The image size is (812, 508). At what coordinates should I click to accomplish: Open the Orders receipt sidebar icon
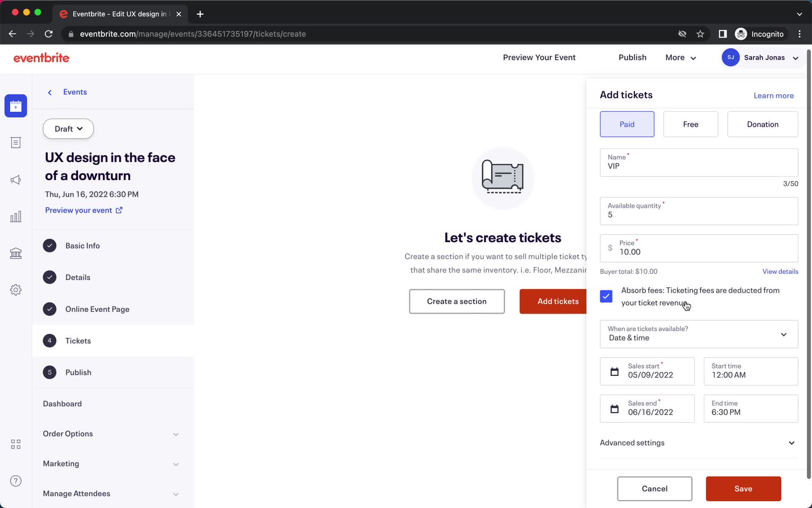pos(16,143)
